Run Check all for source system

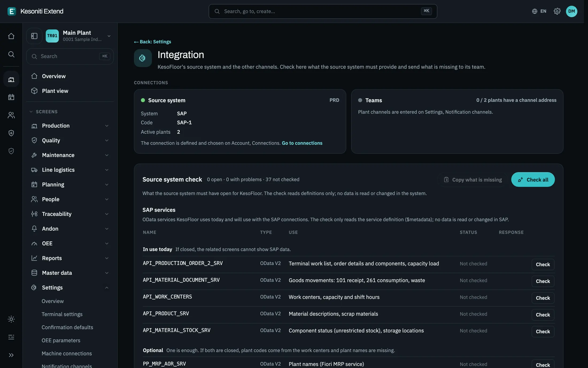click(x=533, y=180)
